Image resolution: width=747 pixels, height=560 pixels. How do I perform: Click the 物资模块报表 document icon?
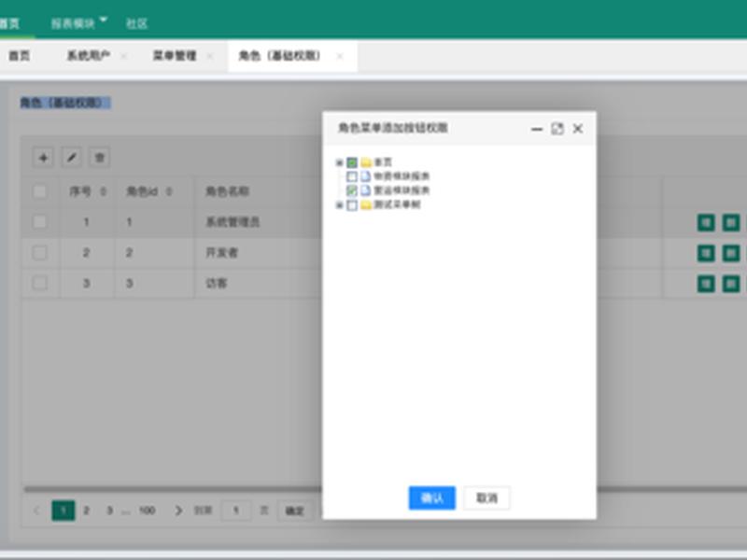[x=365, y=176]
